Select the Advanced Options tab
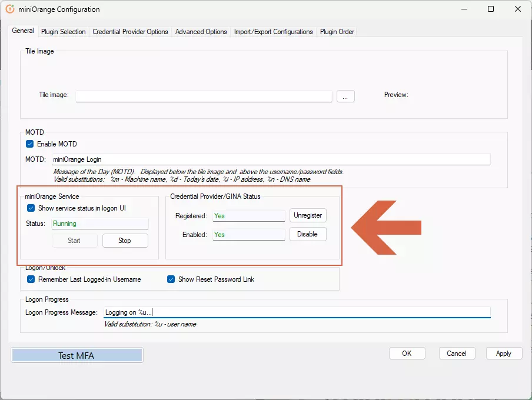This screenshot has width=532, height=400. point(201,32)
